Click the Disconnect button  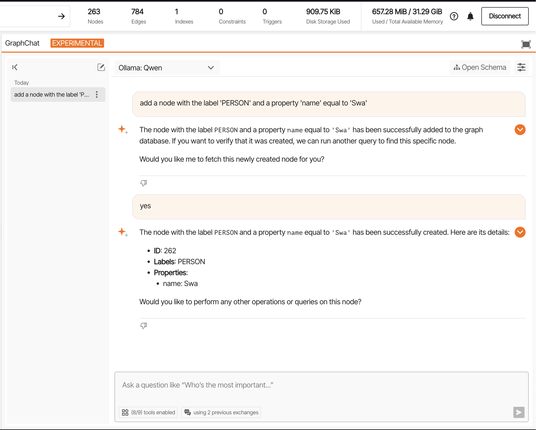(x=505, y=16)
